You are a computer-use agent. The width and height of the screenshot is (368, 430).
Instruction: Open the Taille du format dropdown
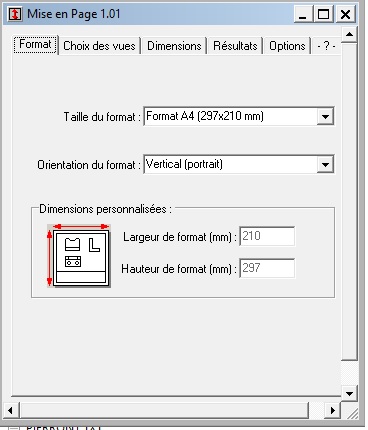325,117
